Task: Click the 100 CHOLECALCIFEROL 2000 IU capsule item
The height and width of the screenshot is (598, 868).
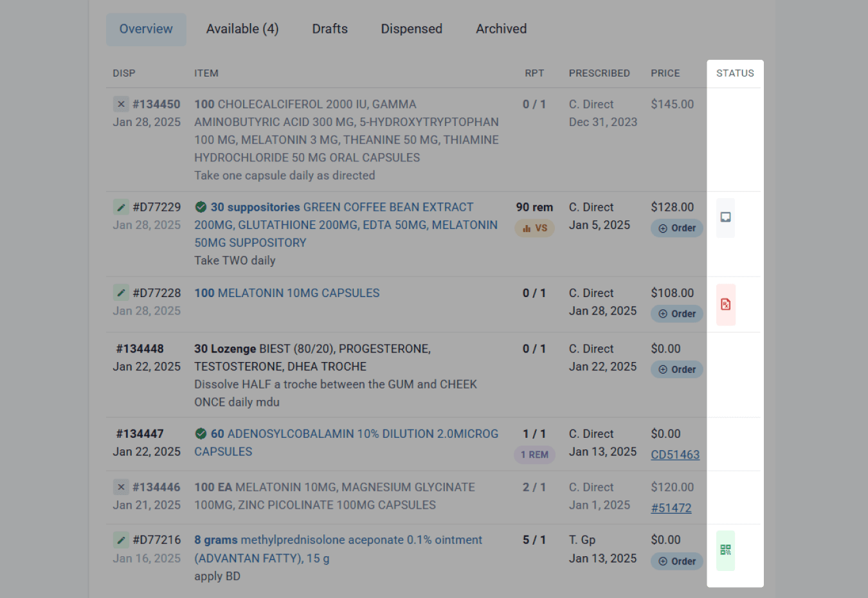Action: [x=347, y=131]
